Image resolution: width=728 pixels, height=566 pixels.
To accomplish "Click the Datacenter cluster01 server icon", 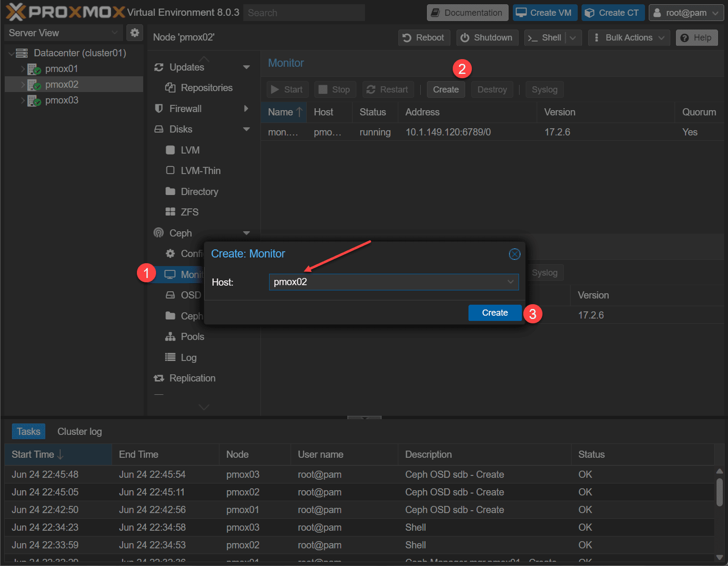I will [22, 53].
